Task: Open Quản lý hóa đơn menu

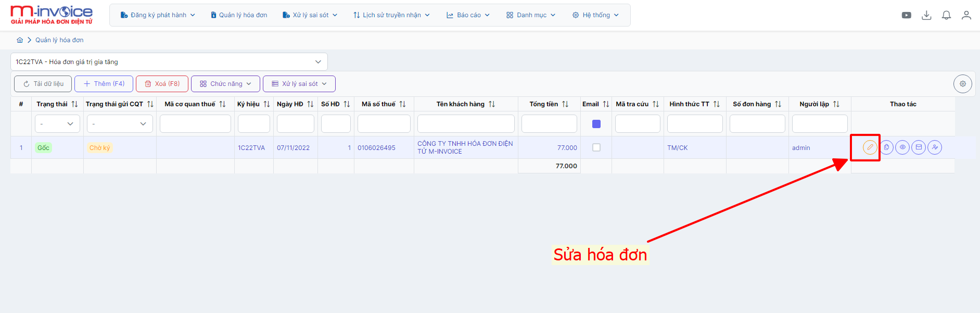Action: [239, 15]
